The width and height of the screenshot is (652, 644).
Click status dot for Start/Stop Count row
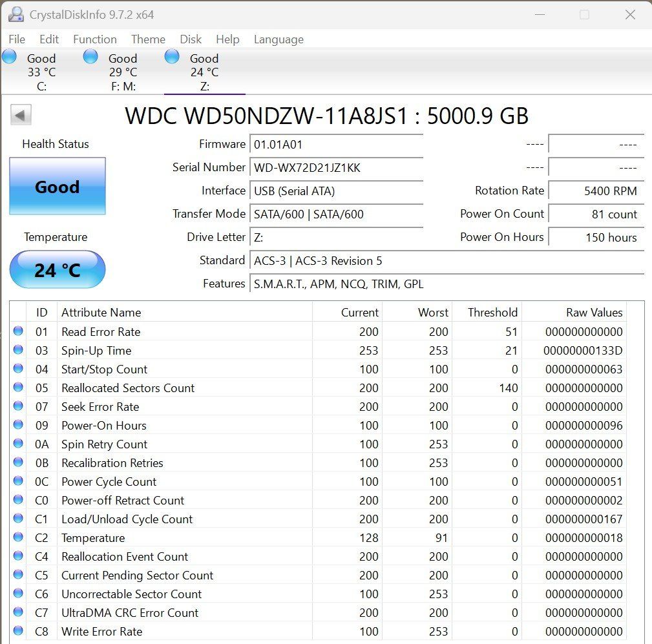(x=18, y=368)
